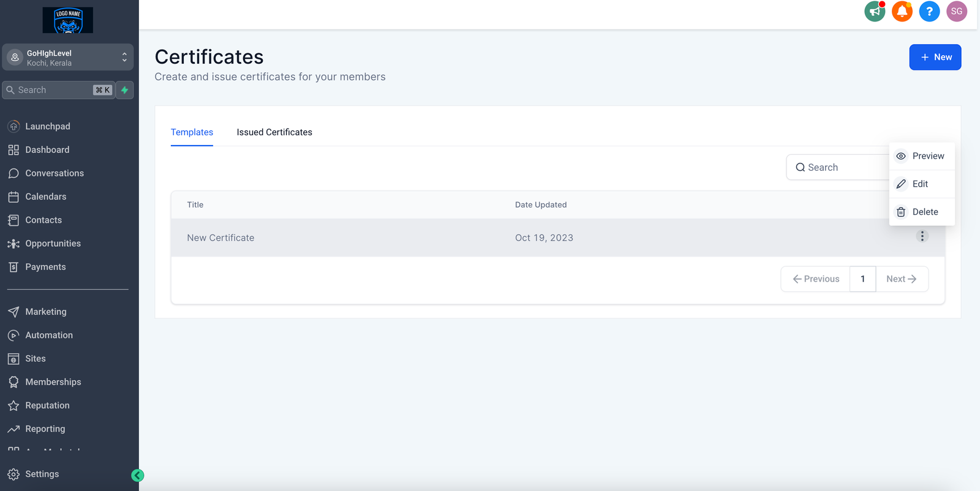Open Launchpad from the sidebar

coord(48,126)
